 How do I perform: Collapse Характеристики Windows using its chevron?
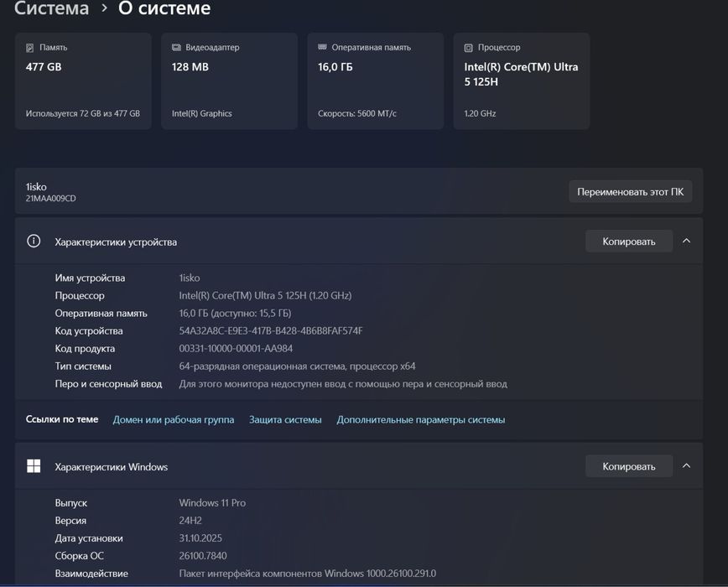coord(686,466)
